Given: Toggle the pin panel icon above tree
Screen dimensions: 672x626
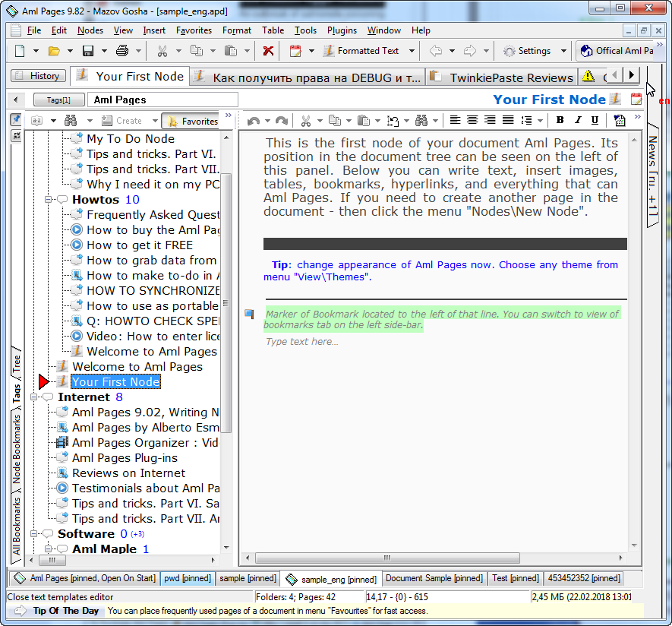Looking at the screenshot, I should pos(16,119).
